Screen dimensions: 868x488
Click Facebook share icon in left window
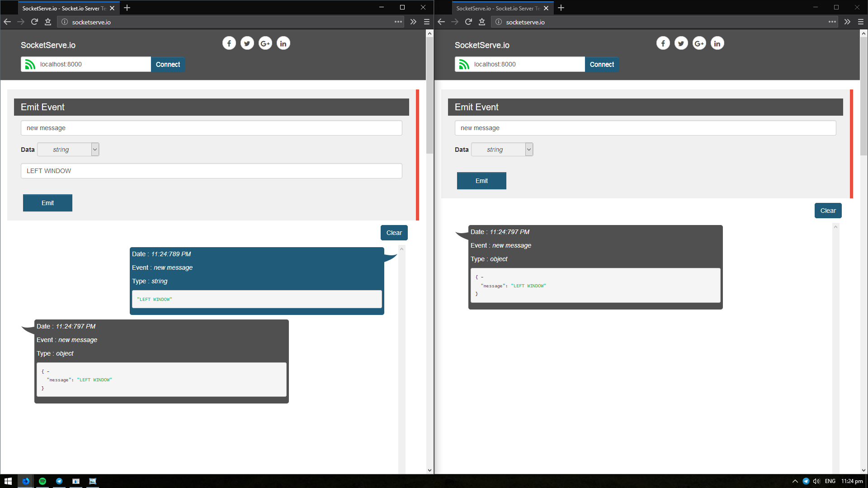pos(229,43)
